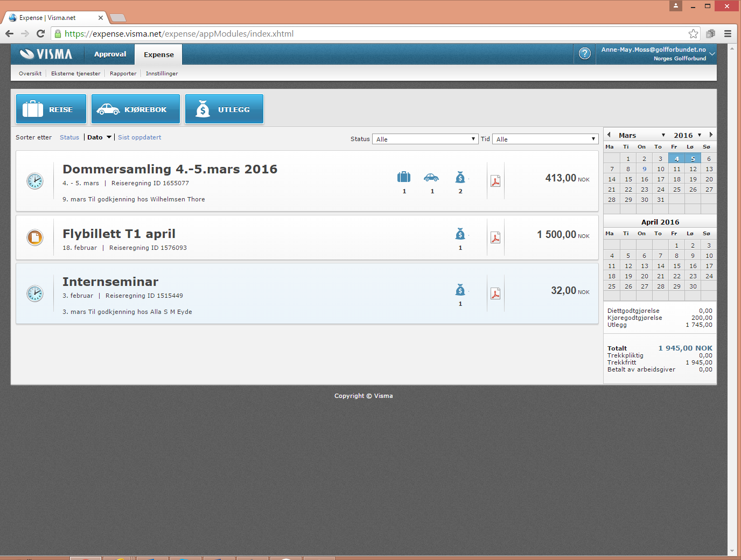741x560 pixels.
Task: Sort list by Sist oppdatert
Action: (139, 137)
